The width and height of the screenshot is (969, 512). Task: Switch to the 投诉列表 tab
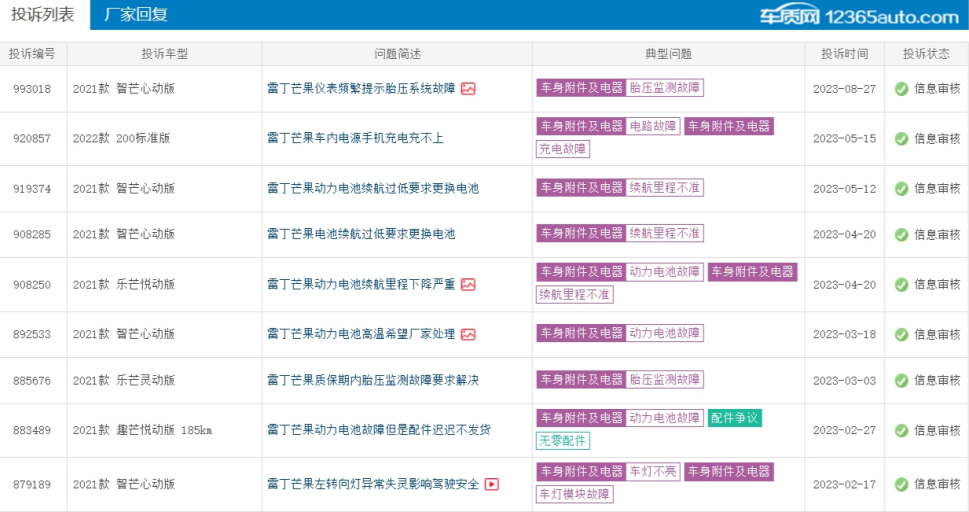click(x=43, y=14)
